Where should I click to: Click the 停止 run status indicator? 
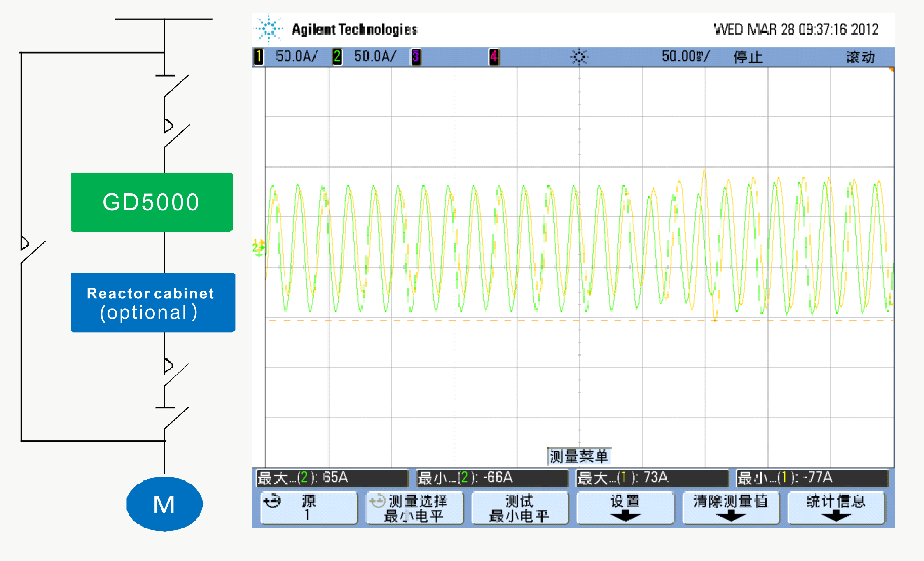coord(748,57)
